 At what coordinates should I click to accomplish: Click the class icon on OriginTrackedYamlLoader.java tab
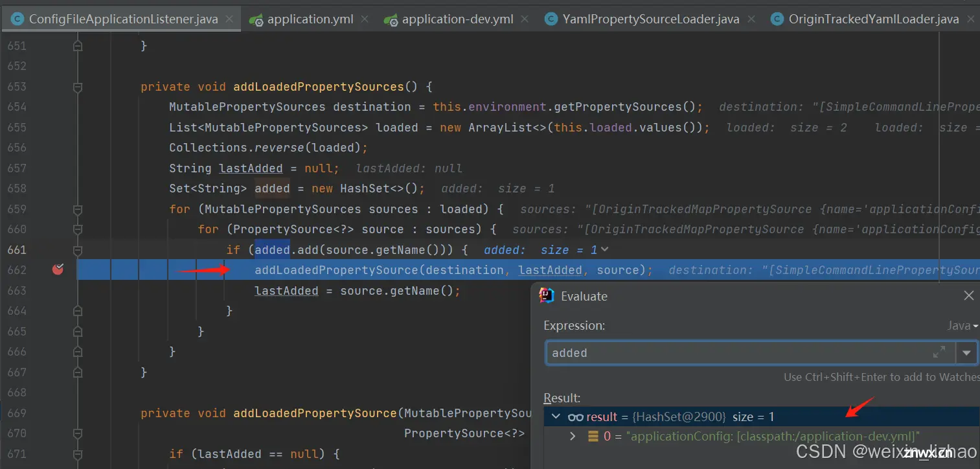777,19
